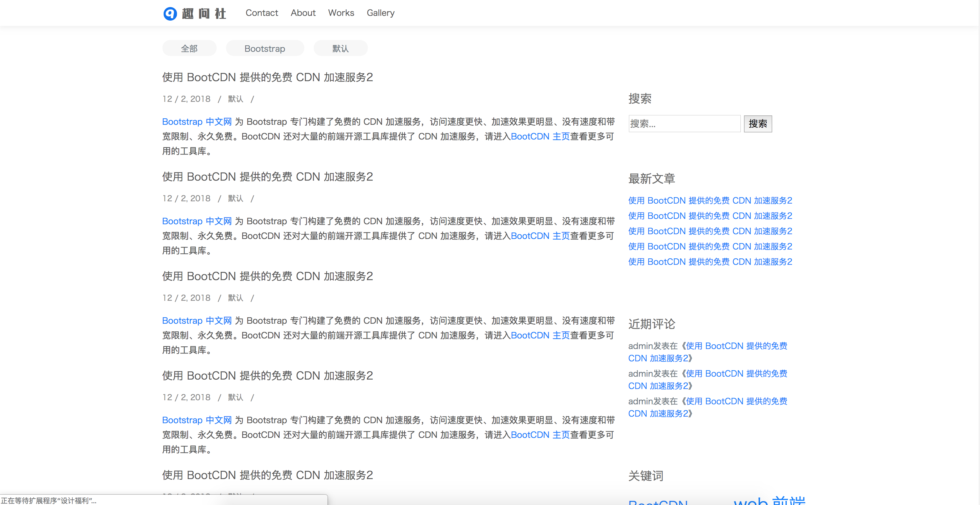Image resolution: width=980 pixels, height=505 pixels.
Task: Open third comment link under 近期评论
Action: coord(736,401)
